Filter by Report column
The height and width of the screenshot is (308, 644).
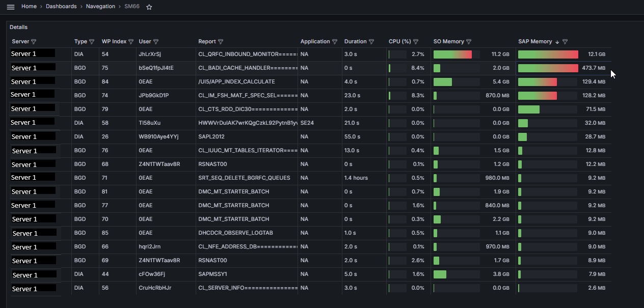click(221, 42)
